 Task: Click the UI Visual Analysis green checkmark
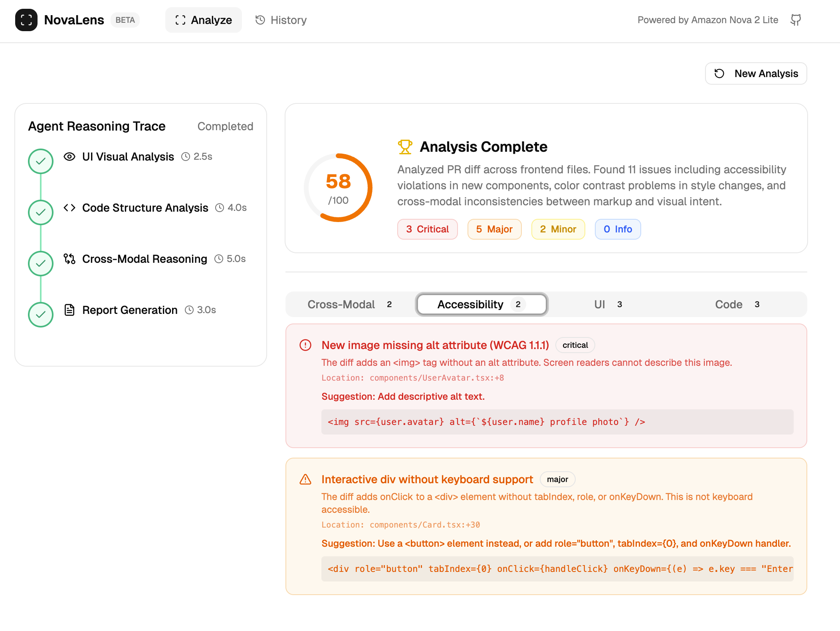point(41,161)
